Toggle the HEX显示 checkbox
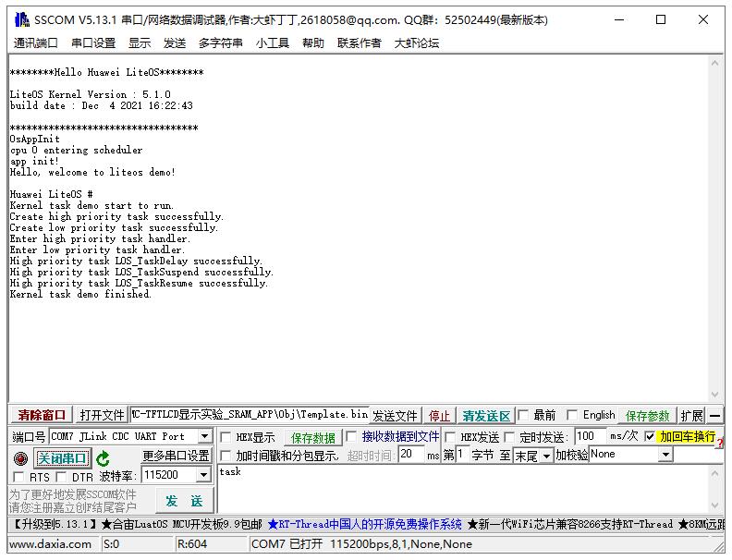This screenshot has width=732, height=560. pos(226,437)
